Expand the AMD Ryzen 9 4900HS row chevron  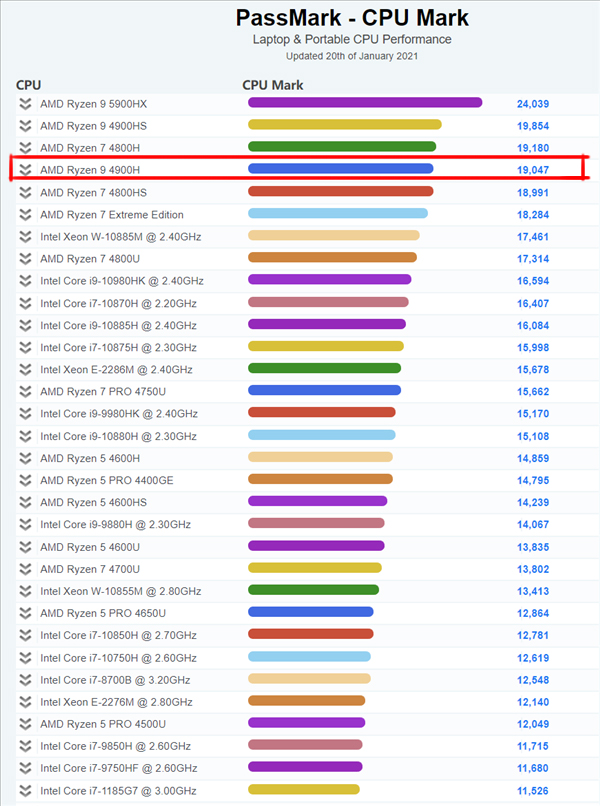pyautogui.click(x=25, y=126)
